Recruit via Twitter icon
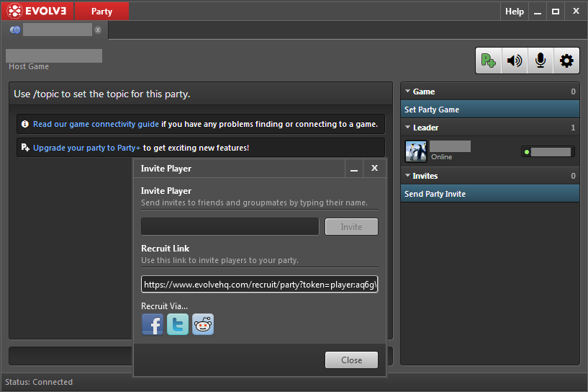 [x=178, y=324]
